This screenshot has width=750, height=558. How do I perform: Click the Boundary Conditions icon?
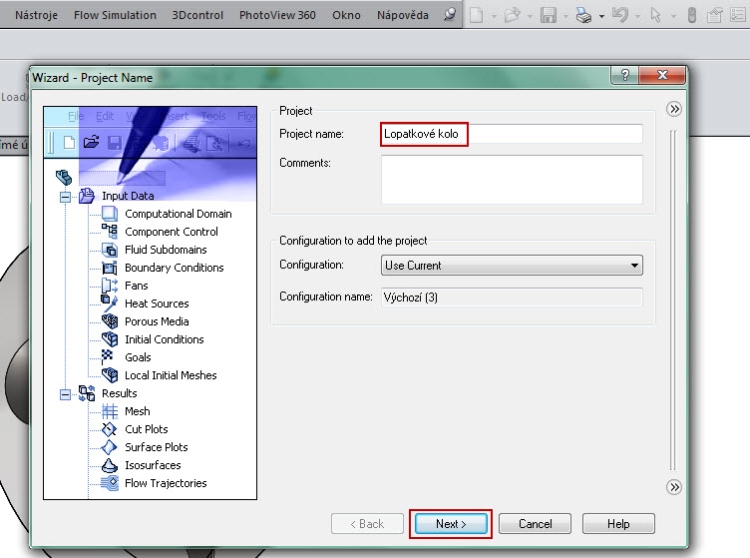pyautogui.click(x=110, y=268)
